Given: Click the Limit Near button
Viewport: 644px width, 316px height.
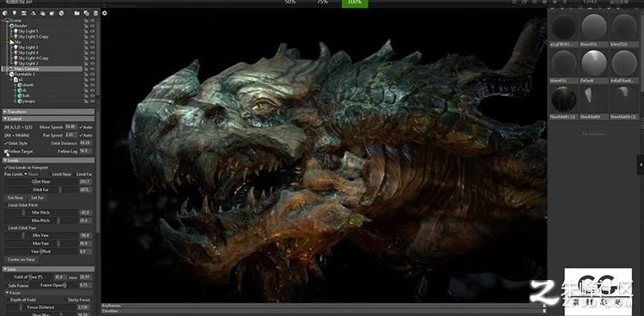Looking at the screenshot, I should click(x=62, y=174).
